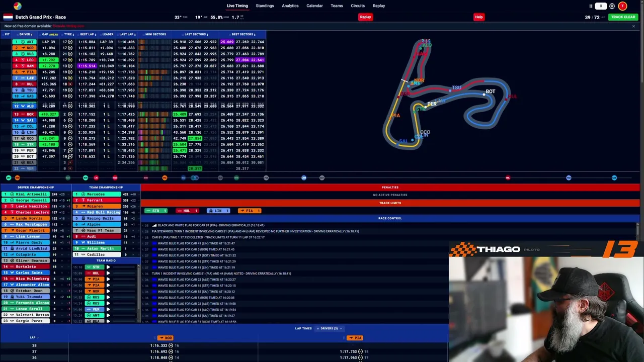
Task: Seek the STR 15:10 team radio progress bar
Action: coord(124,267)
